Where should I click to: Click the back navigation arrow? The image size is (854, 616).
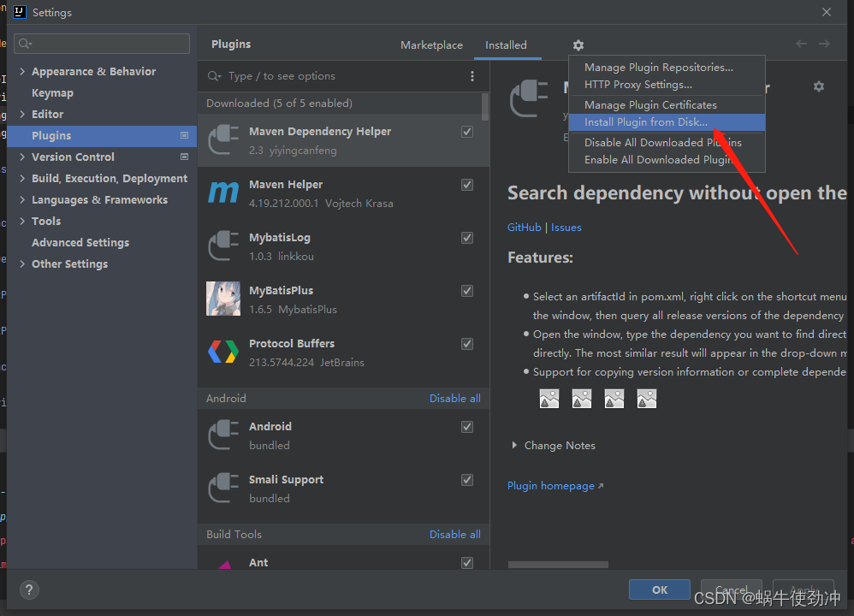(801, 44)
